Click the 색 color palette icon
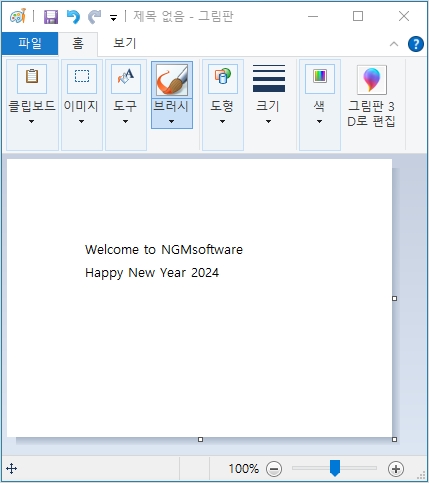Viewport: 429px width, 483px height. (x=320, y=79)
